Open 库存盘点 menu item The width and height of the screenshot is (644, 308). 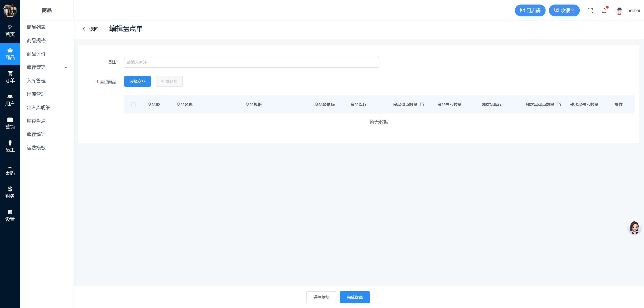click(x=36, y=121)
